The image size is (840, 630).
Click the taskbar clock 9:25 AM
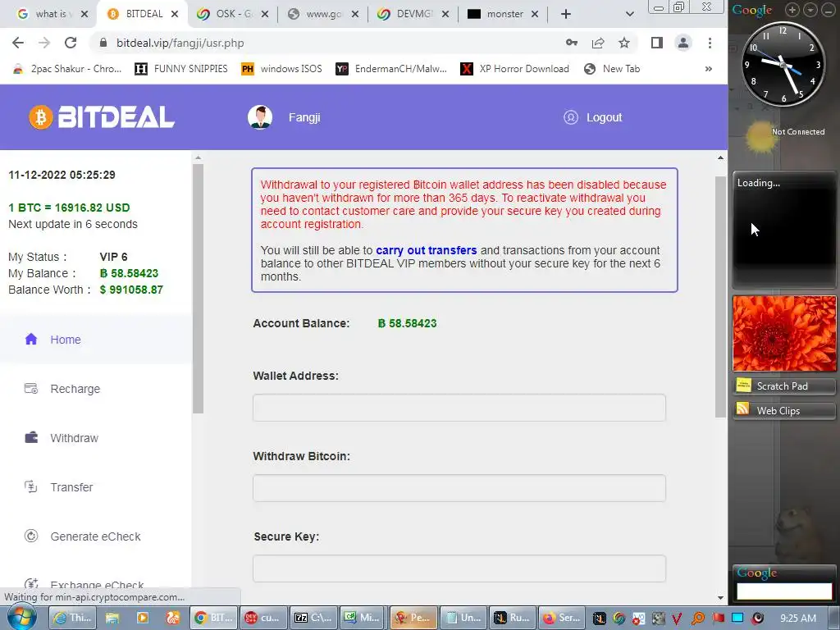pos(798,618)
